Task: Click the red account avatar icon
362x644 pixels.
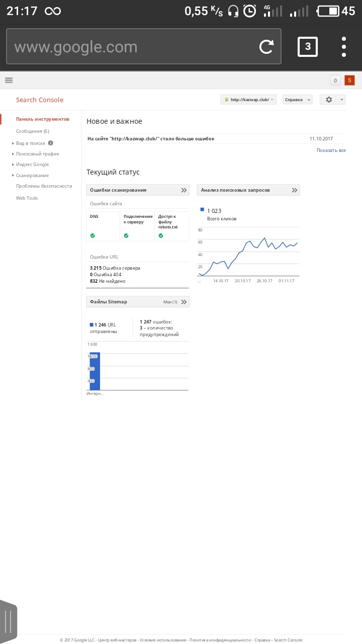Action: coord(349,80)
